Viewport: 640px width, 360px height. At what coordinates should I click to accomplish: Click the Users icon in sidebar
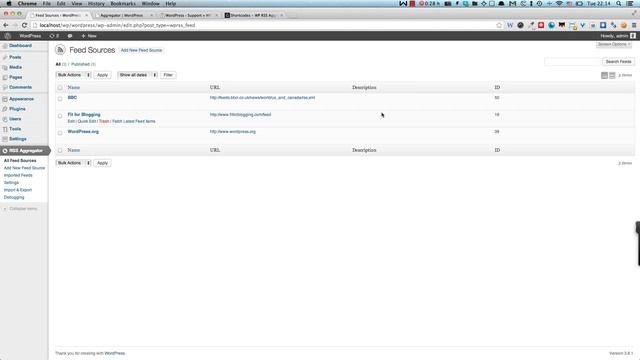[x=5, y=119]
